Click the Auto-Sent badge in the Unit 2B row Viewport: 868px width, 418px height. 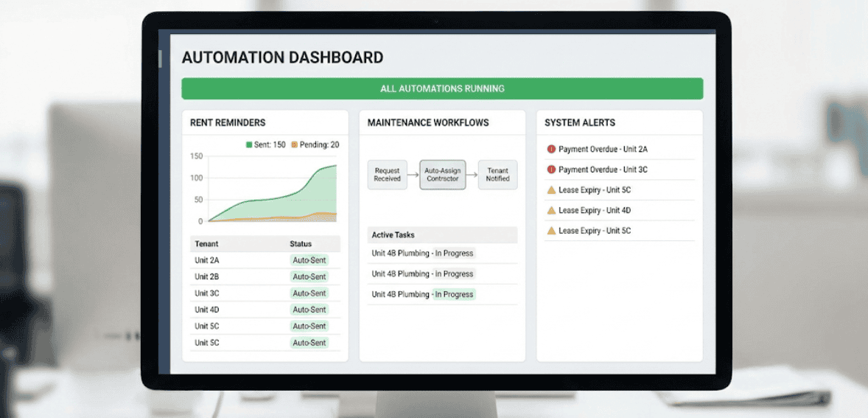309,276
